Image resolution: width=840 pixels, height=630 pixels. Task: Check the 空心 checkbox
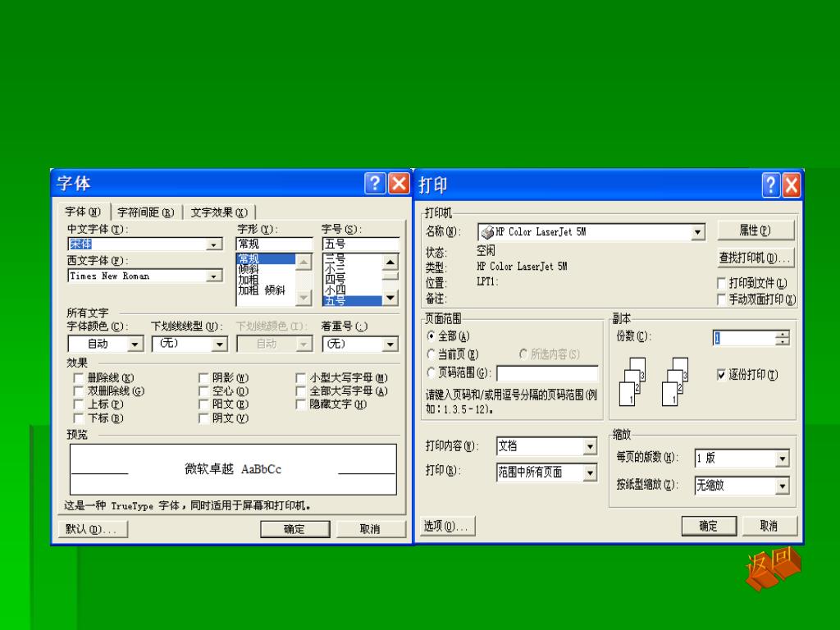[x=203, y=391]
